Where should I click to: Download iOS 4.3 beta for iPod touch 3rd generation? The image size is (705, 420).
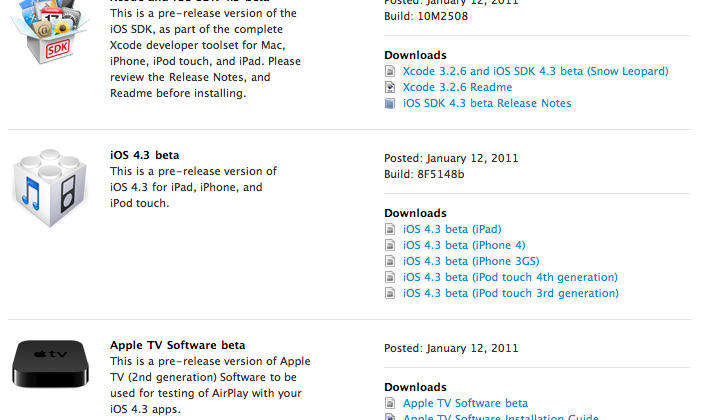coord(510,294)
